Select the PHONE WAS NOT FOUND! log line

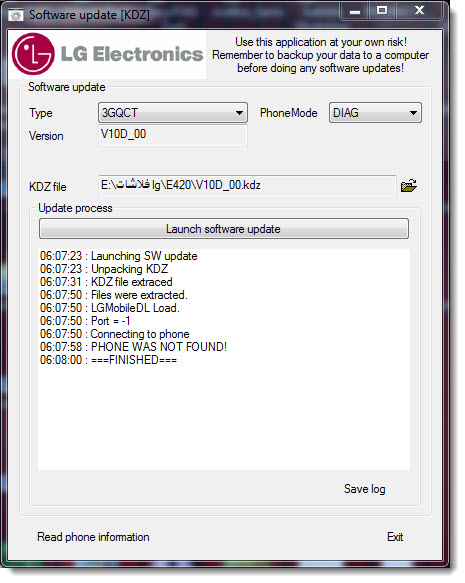tap(133, 347)
